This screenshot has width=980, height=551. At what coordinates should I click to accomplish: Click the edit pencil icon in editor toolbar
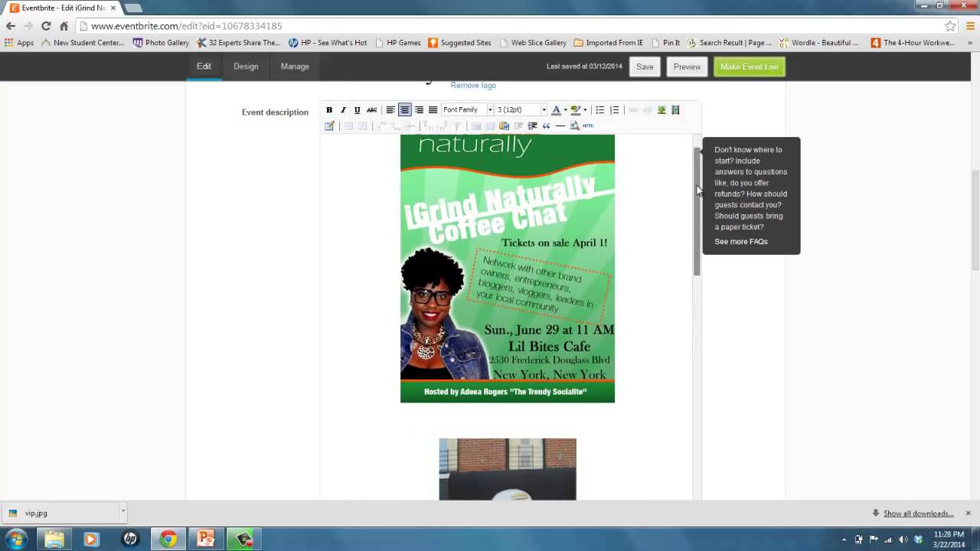[x=329, y=126]
